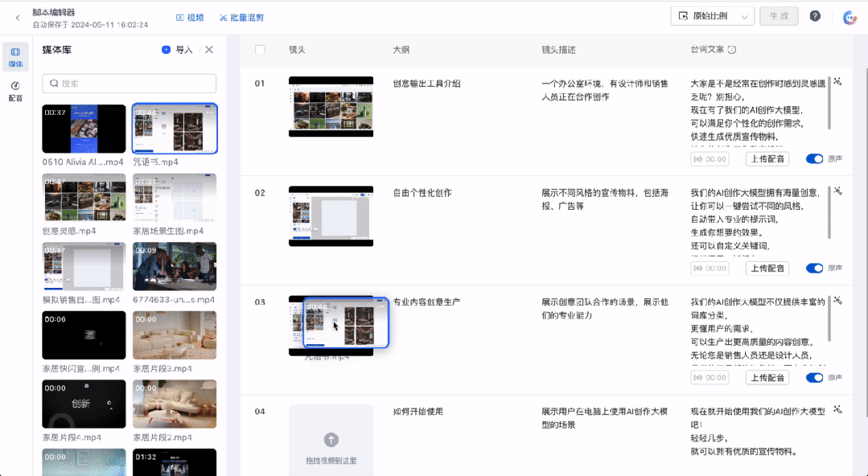
Task: Open the 配音 sidebar panel
Action: (x=15, y=92)
